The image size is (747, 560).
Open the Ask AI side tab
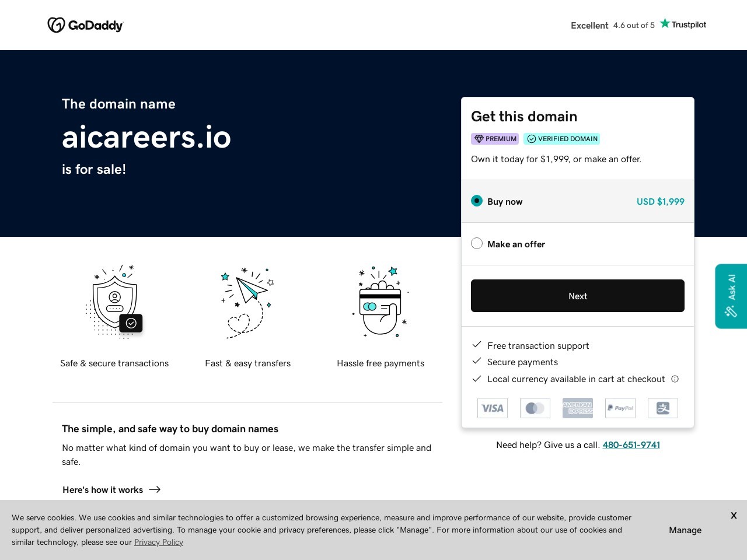(731, 296)
